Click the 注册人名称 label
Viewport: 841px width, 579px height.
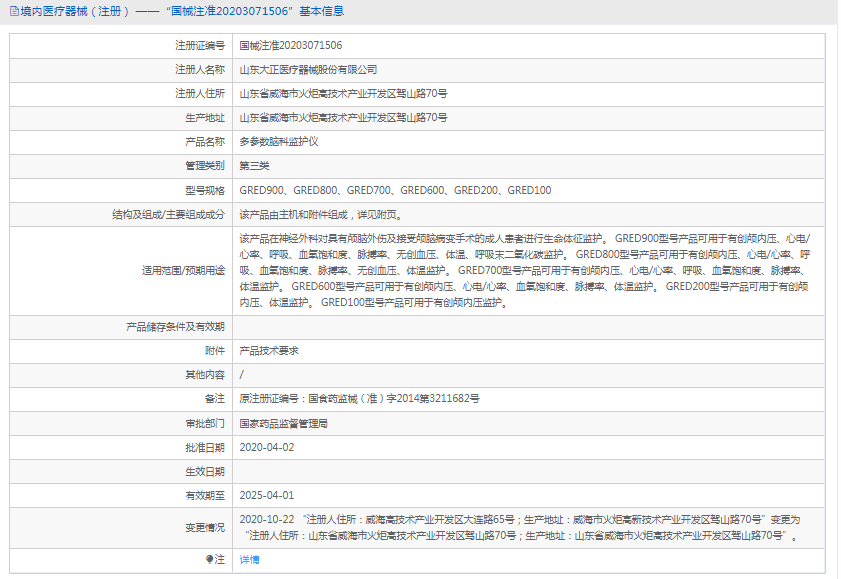pos(200,70)
